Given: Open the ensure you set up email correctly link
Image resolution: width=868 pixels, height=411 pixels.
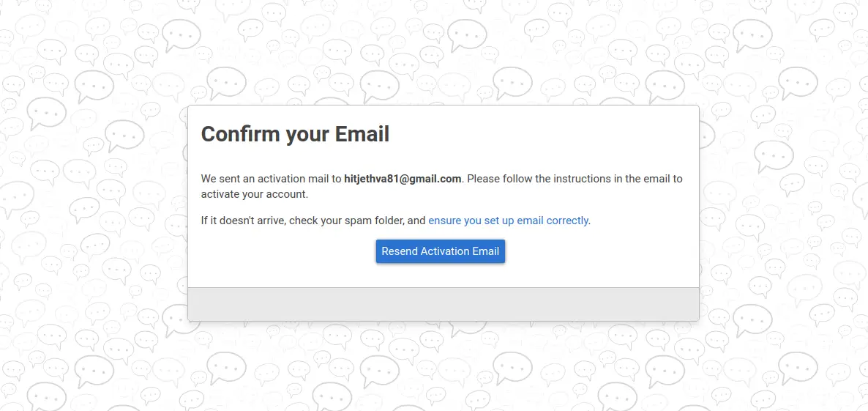Looking at the screenshot, I should (508, 221).
